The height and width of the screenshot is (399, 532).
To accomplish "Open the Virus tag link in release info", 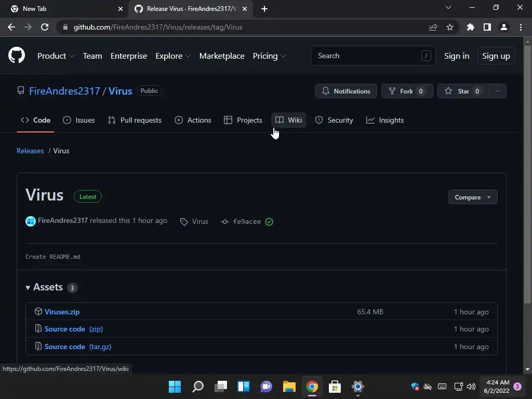I will tap(200, 221).
